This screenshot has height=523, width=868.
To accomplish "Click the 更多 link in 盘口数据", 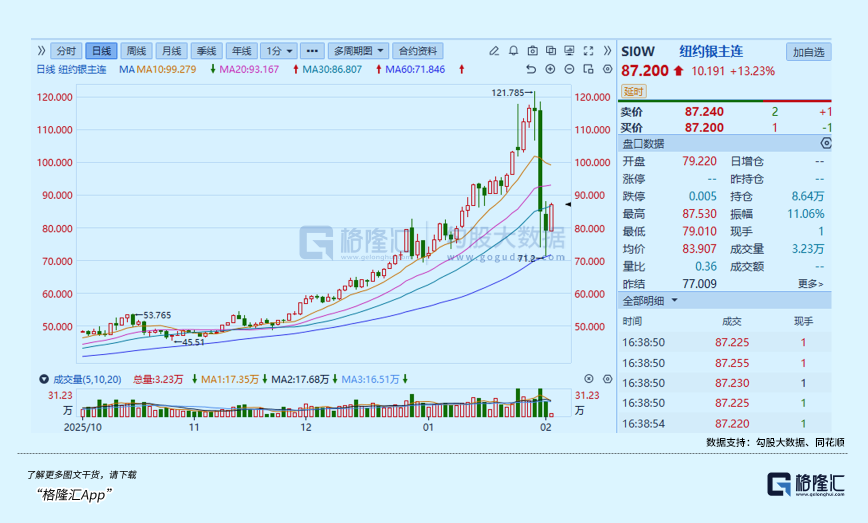I will tap(811, 284).
